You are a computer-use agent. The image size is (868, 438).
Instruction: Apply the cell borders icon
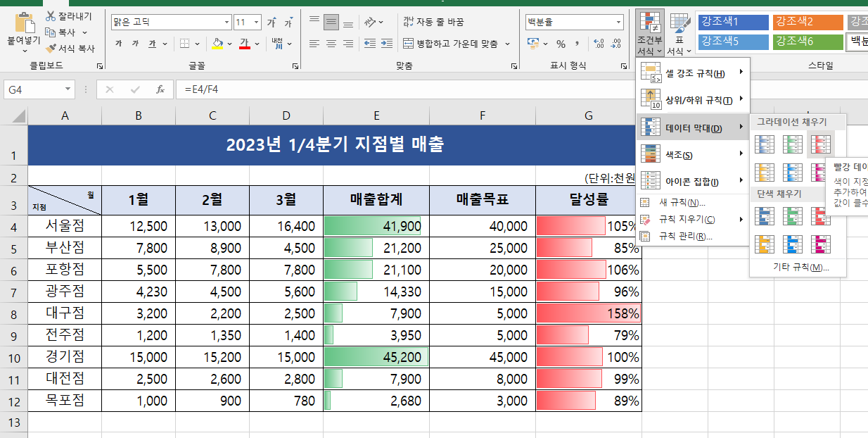[x=184, y=44]
